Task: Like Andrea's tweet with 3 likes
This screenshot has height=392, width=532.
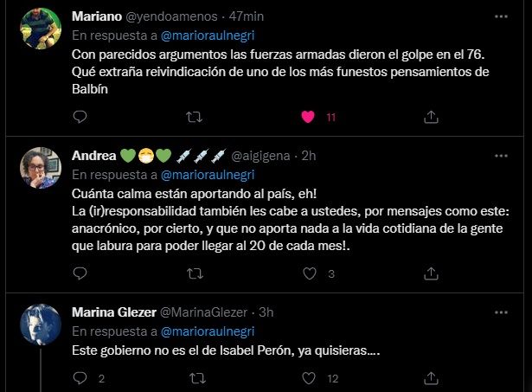Action: (310, 273)
